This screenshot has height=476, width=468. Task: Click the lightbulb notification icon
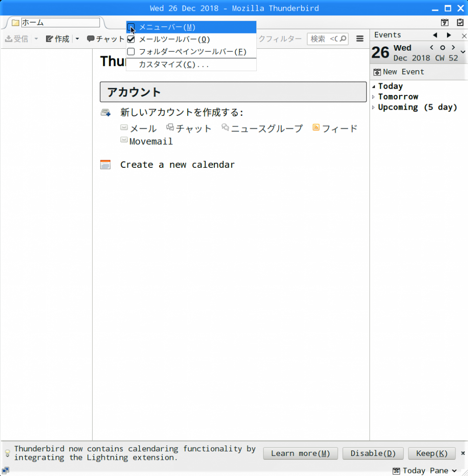coord(7,453)
